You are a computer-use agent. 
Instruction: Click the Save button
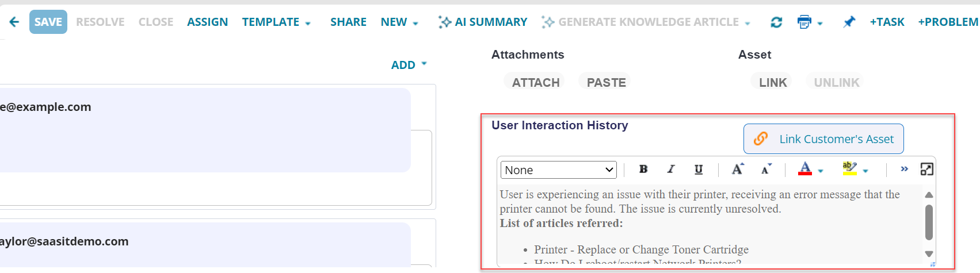[48, 22]
